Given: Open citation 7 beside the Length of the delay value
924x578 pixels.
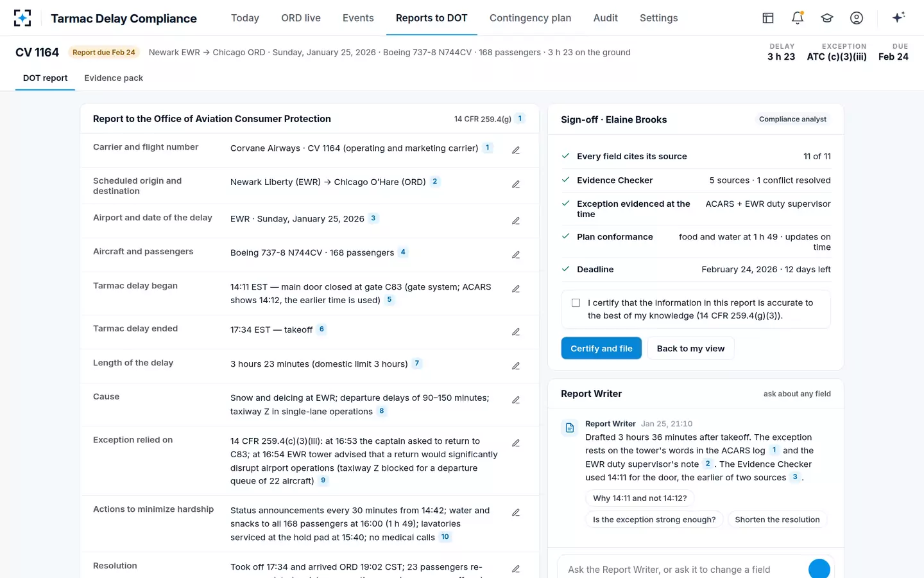Looking at the screenshot, I should [417, 363].
